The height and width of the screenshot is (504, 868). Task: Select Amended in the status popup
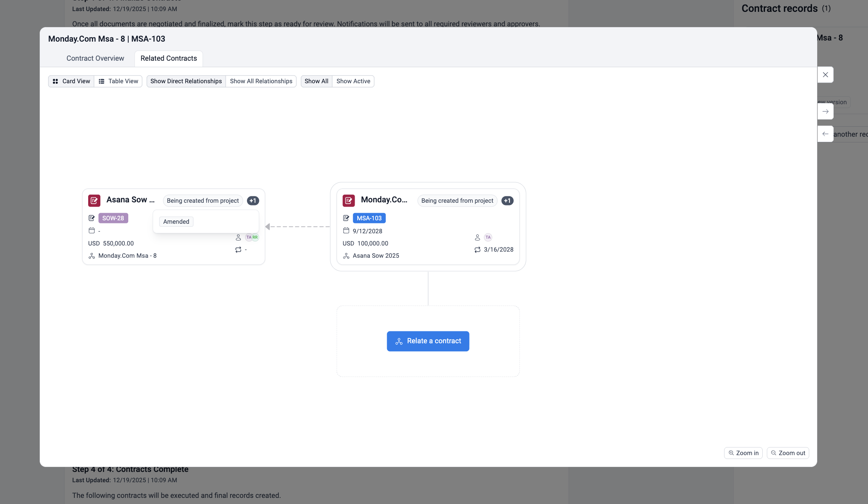(176, 222)
